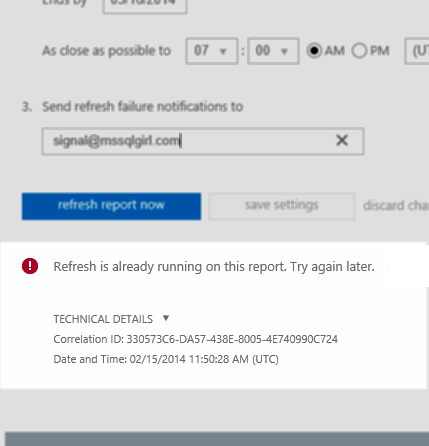Screen dimensions: 429x446
Task: Open the hour dropdown showing 07
Action: pos(212,51)
